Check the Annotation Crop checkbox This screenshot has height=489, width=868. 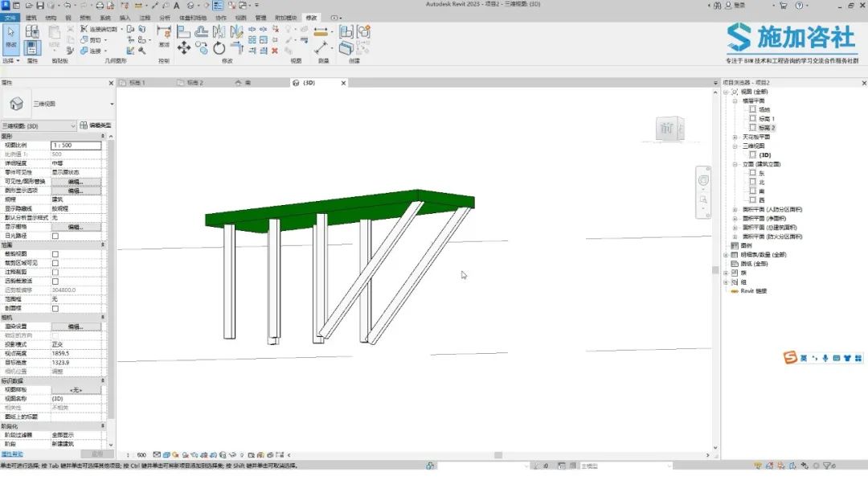pos(55,273)
